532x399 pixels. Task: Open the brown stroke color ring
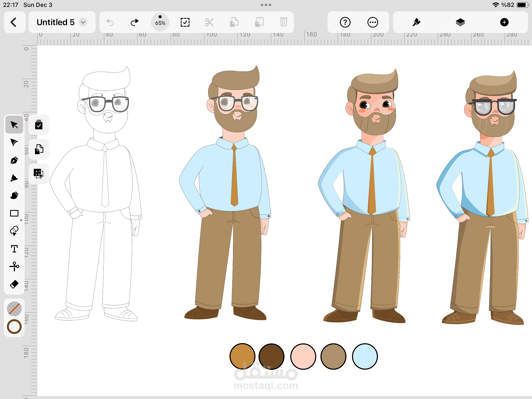pyautogui.click(x=14, y=327)
